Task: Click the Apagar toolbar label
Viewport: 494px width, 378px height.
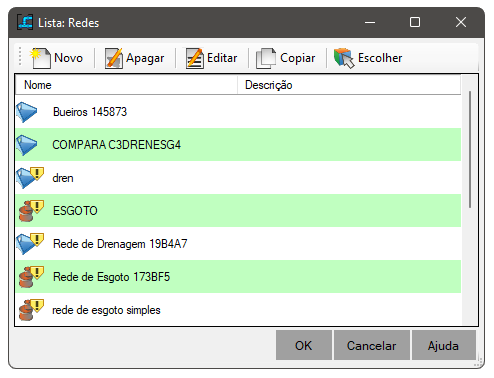Action: click(x=145, y=58)
